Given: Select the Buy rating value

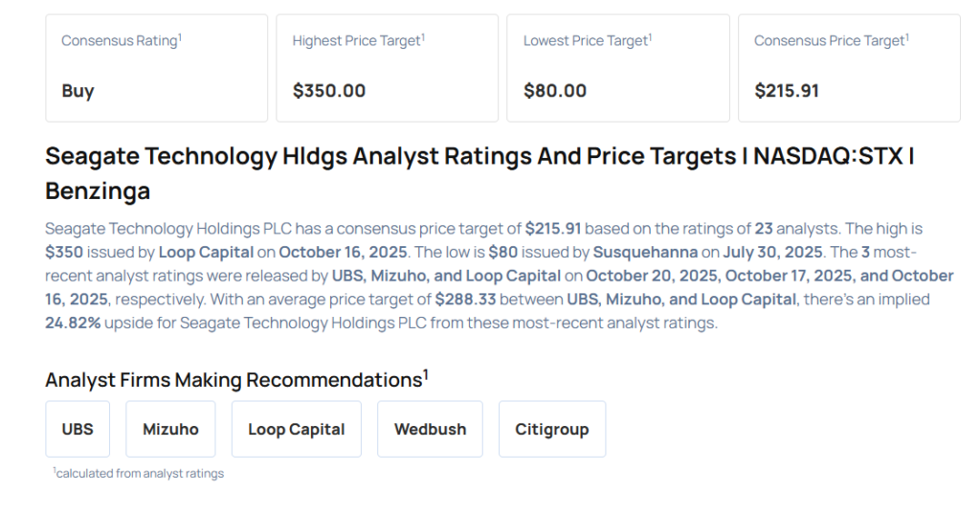Looking at the screenshot, I should pyautogui.click(x=78, y=91).
